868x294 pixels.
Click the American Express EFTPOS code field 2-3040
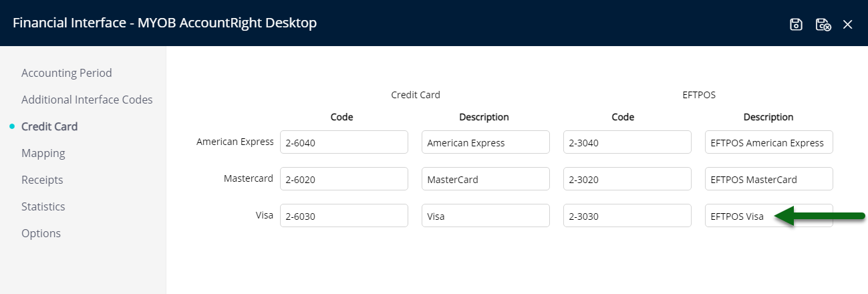pos(627,142)
